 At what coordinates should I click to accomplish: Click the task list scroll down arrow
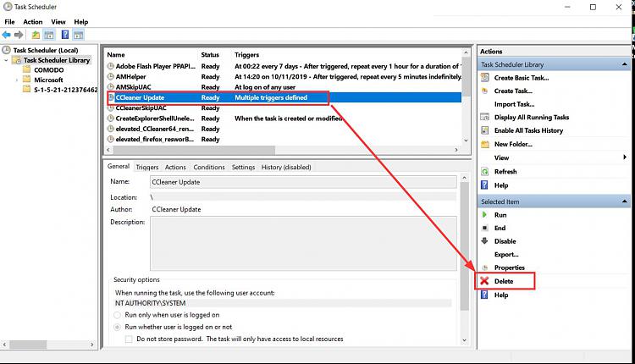point(466,141)
